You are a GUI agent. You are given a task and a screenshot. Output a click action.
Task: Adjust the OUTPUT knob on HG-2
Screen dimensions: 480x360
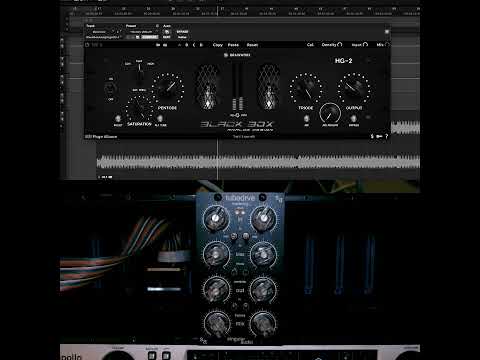pyautogui.click(x=354, y=88)
